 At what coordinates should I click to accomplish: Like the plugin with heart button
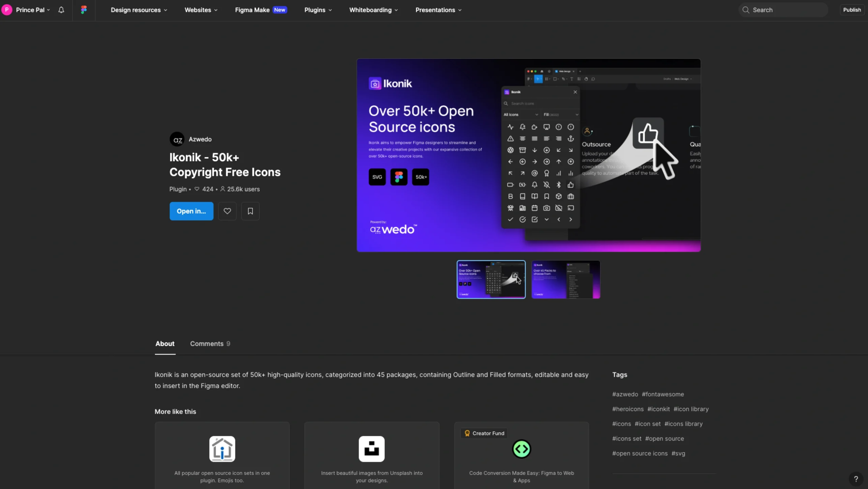[227, 211]
